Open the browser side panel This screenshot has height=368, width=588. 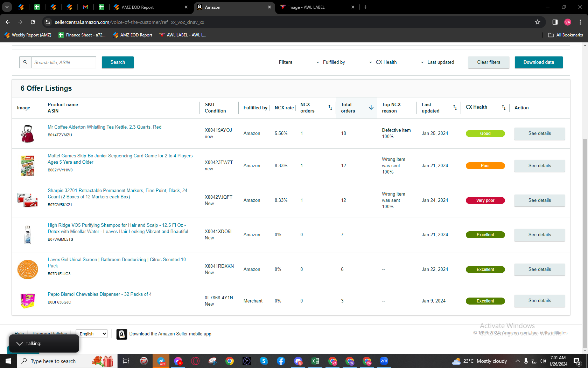coord(555,22)
